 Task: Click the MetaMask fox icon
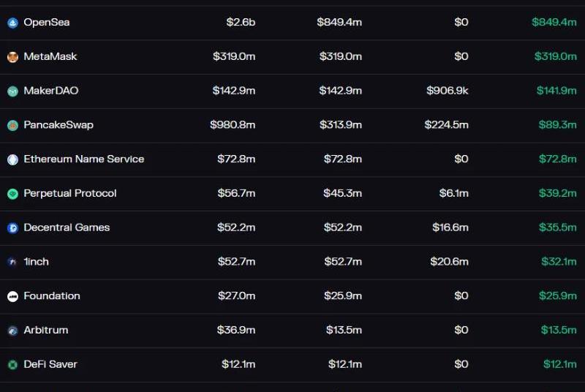click(12, 57)
